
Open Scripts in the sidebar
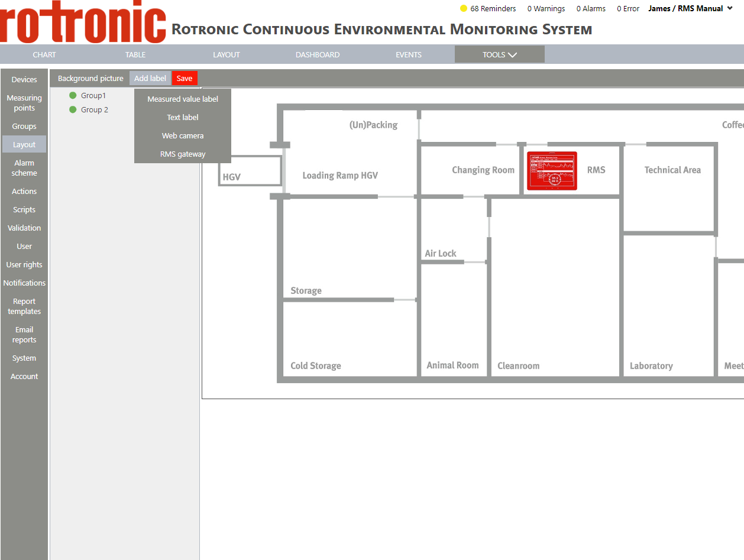coord(24,209)
